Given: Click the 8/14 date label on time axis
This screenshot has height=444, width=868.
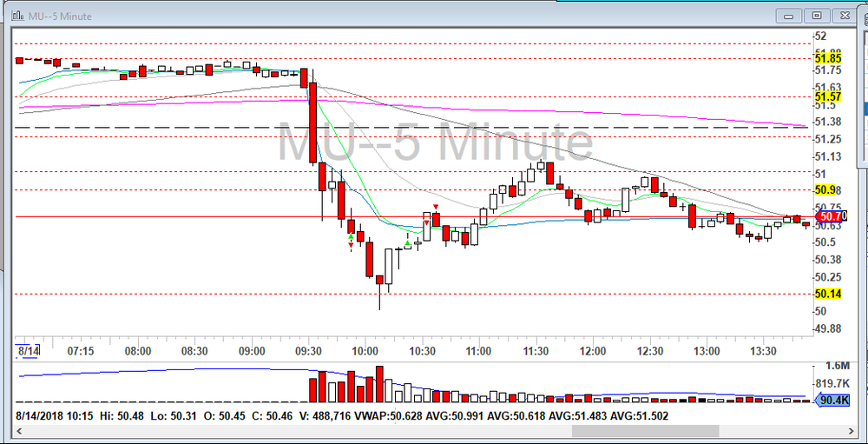Looking at the screenshot, I should (x=29, y=351).
